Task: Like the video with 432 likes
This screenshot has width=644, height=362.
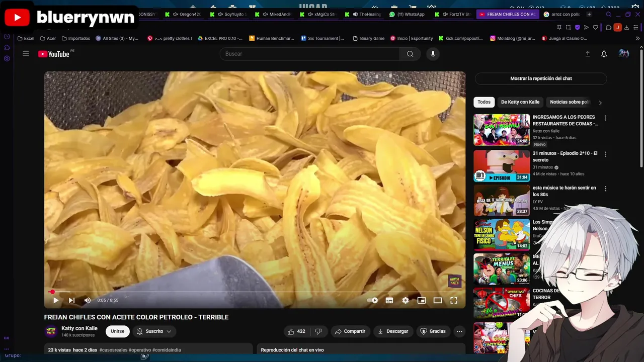Action: pyautogui.click(x=296, y=331)
